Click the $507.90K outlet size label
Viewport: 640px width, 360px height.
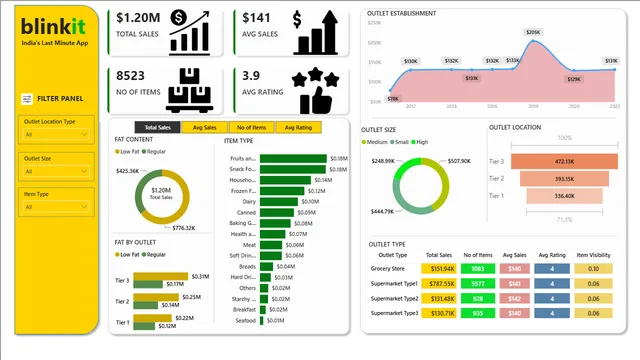click(x=459, y=161)
